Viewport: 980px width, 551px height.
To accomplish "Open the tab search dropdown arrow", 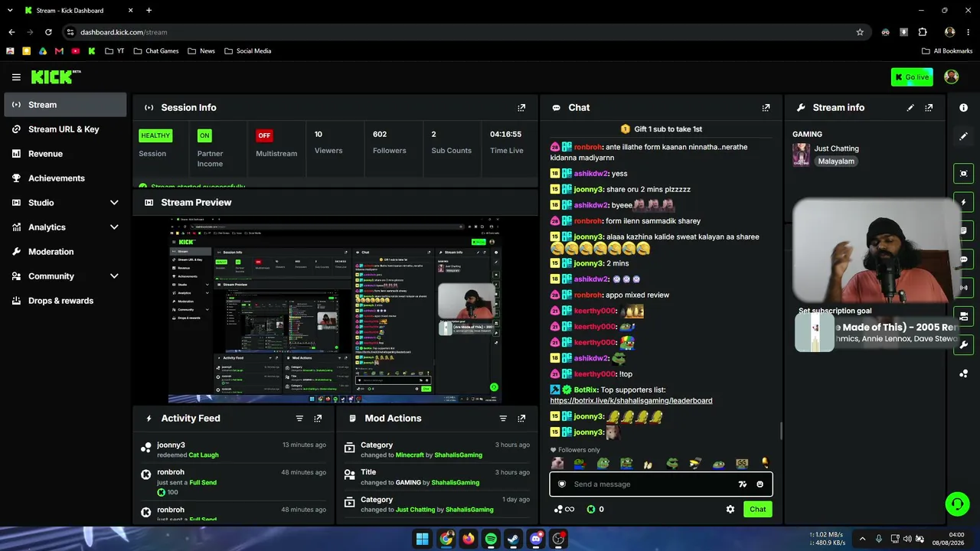I will pos(11,11).
